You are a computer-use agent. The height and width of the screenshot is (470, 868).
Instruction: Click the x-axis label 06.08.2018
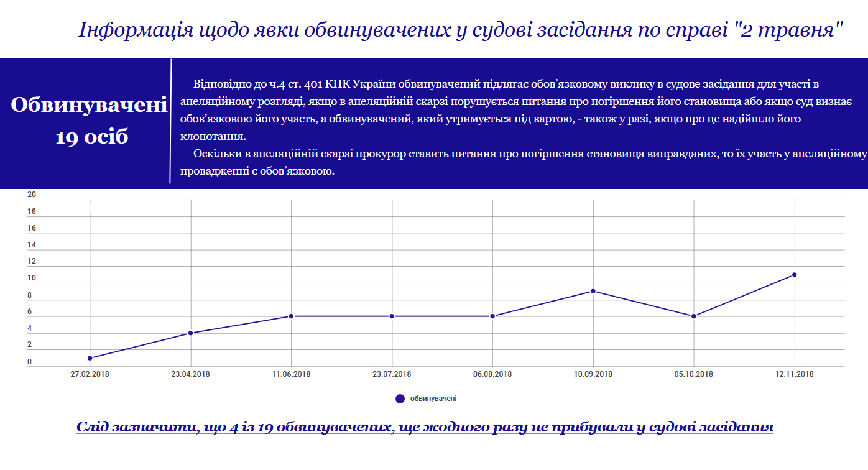click(492, 374)
